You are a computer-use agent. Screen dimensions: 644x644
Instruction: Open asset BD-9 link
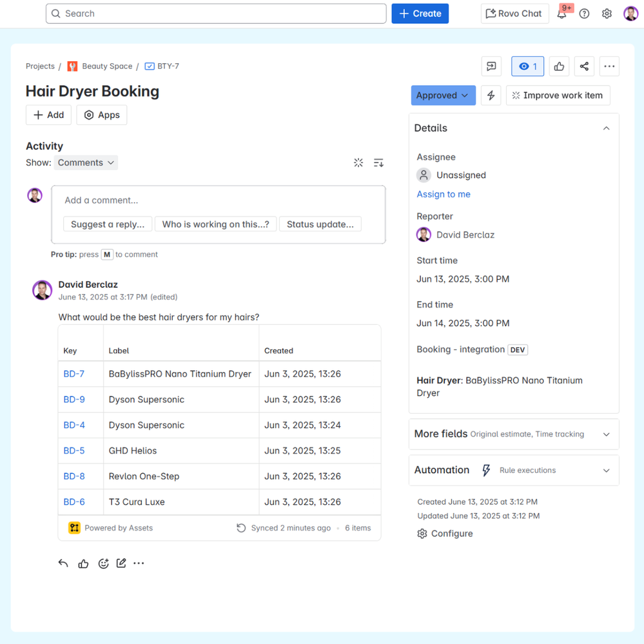(x=74, y=399)
